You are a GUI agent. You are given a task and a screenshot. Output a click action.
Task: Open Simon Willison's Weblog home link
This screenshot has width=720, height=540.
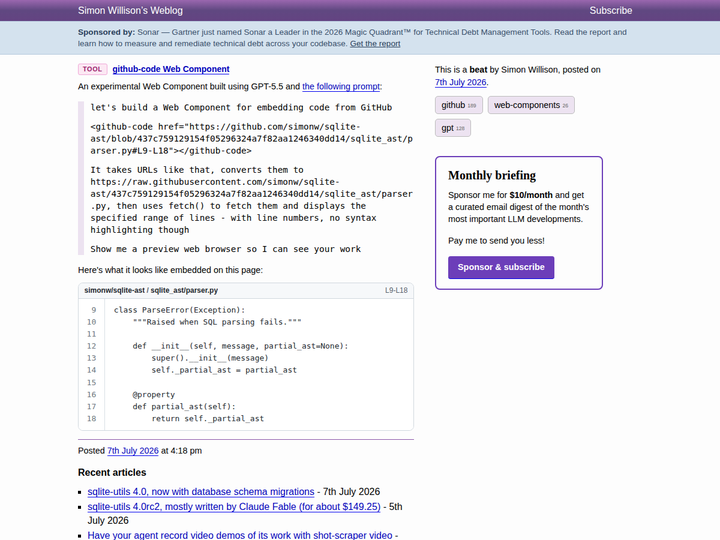click(x=130, y=11)
